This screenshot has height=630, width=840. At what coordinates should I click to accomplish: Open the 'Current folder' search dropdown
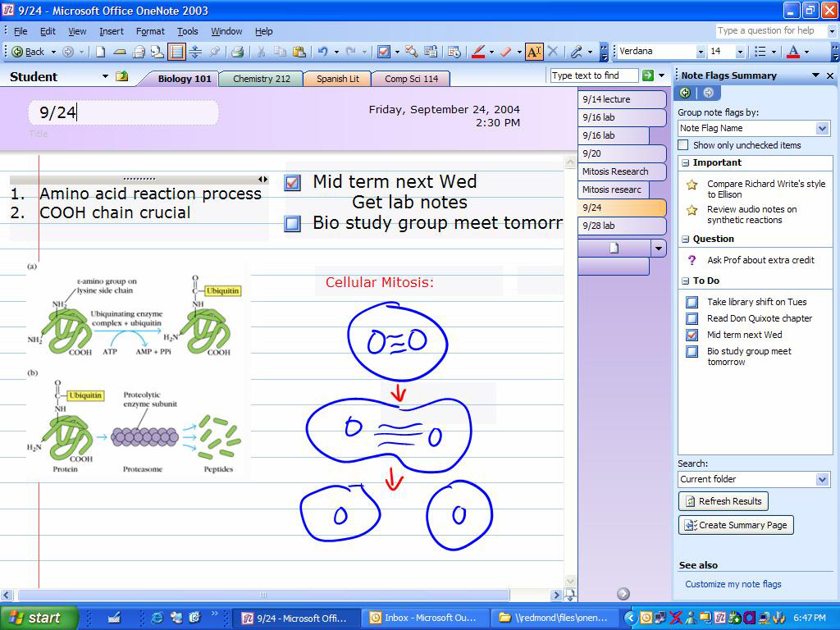[822, 479]
